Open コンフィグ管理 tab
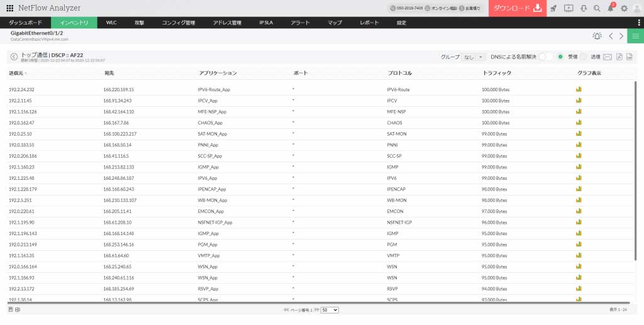Viewport: 644px width, 325px height. [178, 23]
